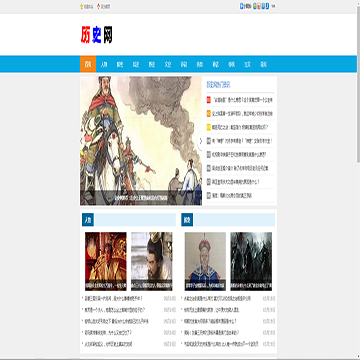Open the blue share button at top right
This screenshot has width=360, height=360.
click(246, 6)
